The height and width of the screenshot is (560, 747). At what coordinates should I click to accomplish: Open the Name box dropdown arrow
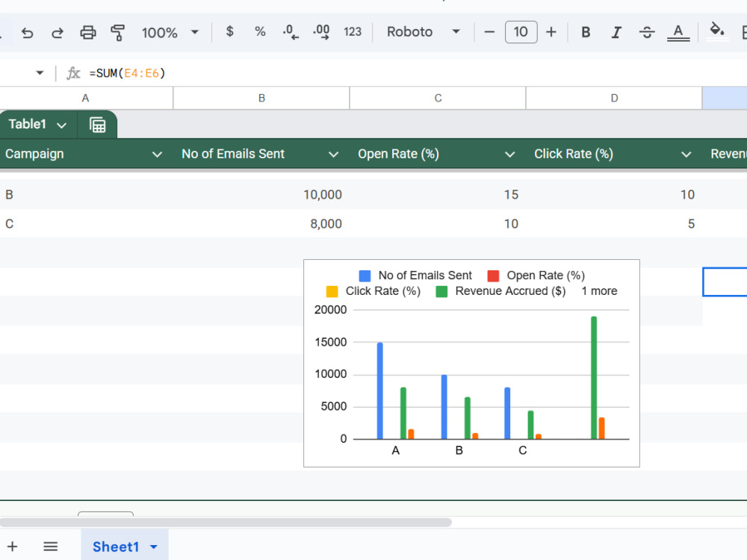[x=40, y=73]
